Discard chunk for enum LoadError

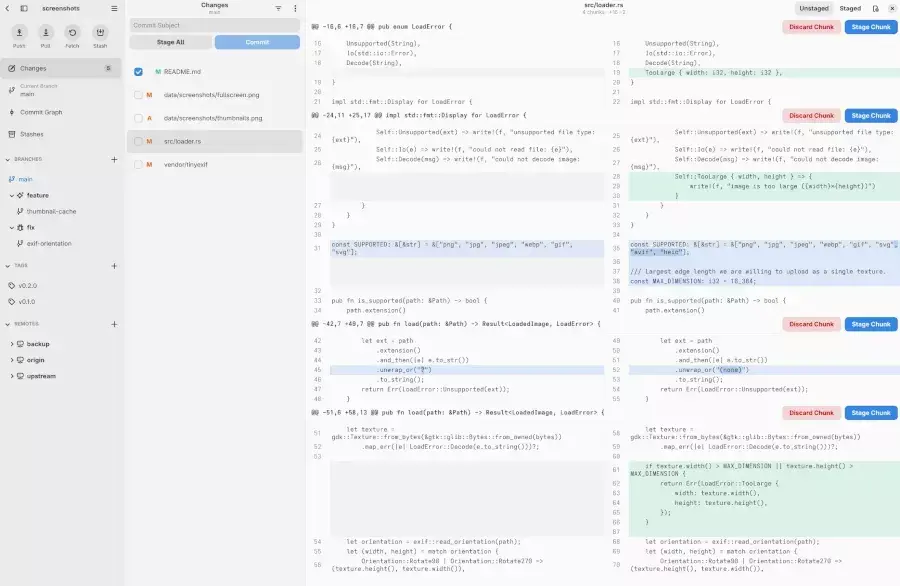pos(811,27)
